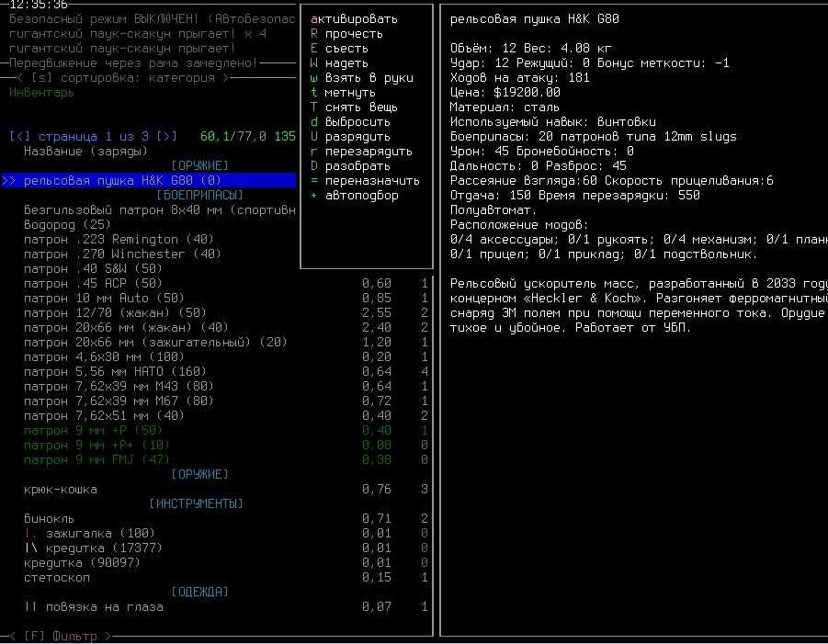Select 'патрон .223 Remington (40)'

tap(119, 240)
